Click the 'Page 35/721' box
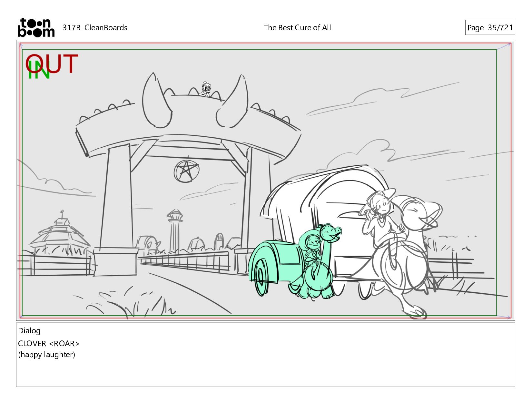Image resolution: width=532 pixels, height=411 pixels. (x=490, y=27)
